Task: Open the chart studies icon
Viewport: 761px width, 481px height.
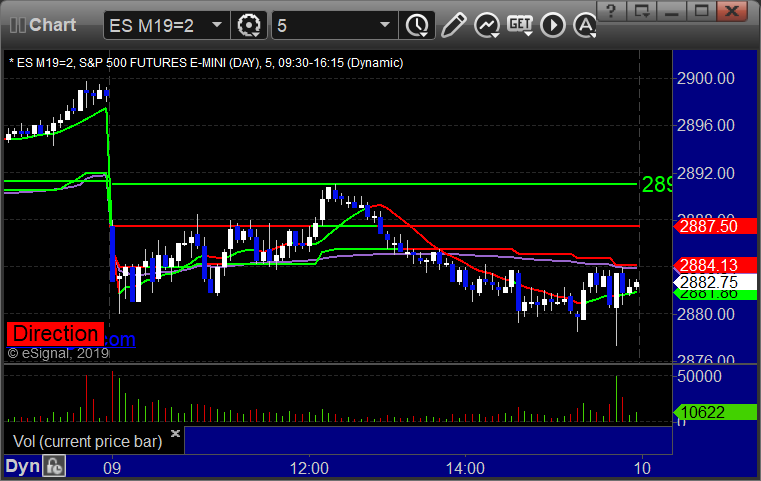Action: 487,25
